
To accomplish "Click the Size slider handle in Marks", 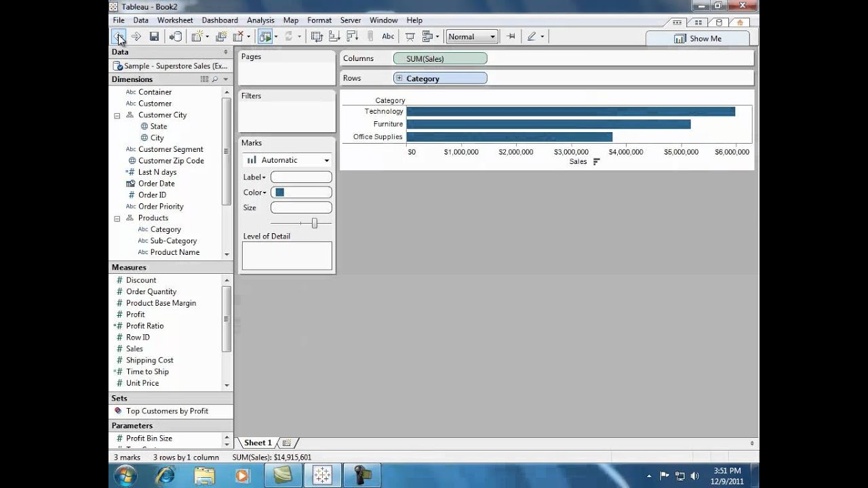I will point(314,223).
